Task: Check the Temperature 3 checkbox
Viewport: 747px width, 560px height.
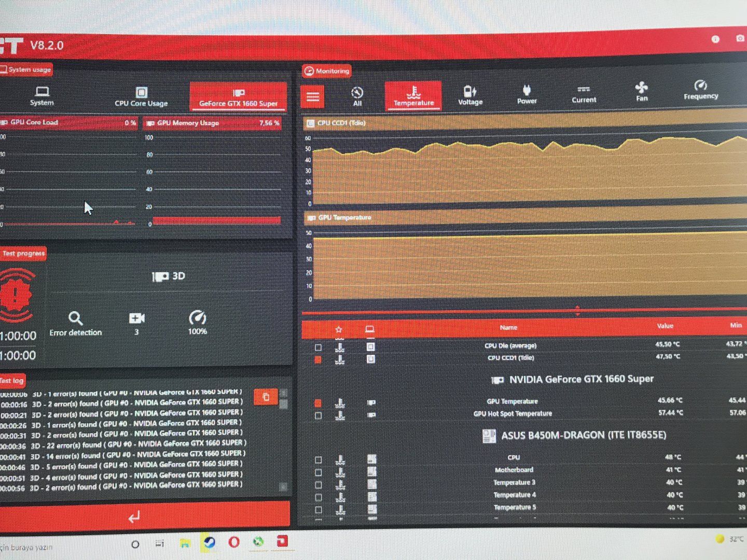Action: tap(318, 485)
